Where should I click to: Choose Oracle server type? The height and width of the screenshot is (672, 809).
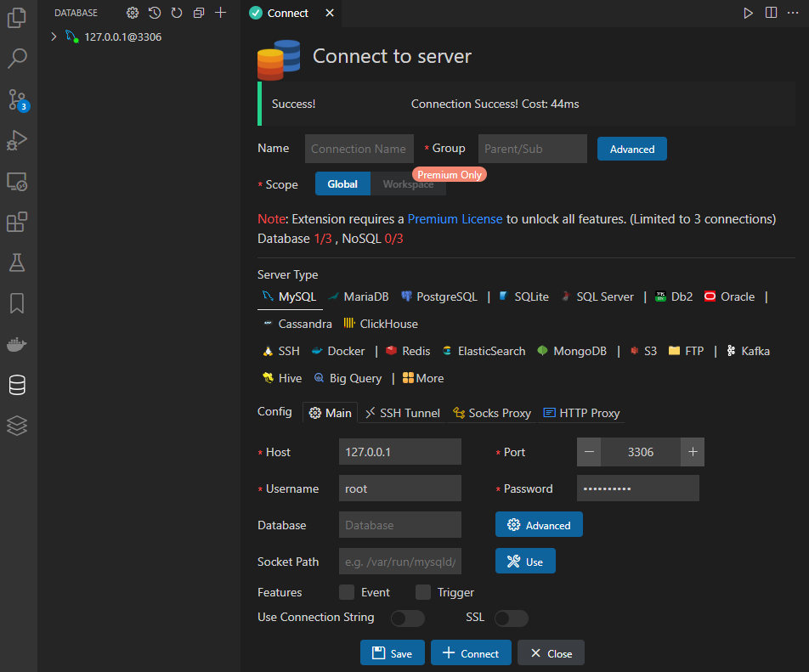(729, 297)
